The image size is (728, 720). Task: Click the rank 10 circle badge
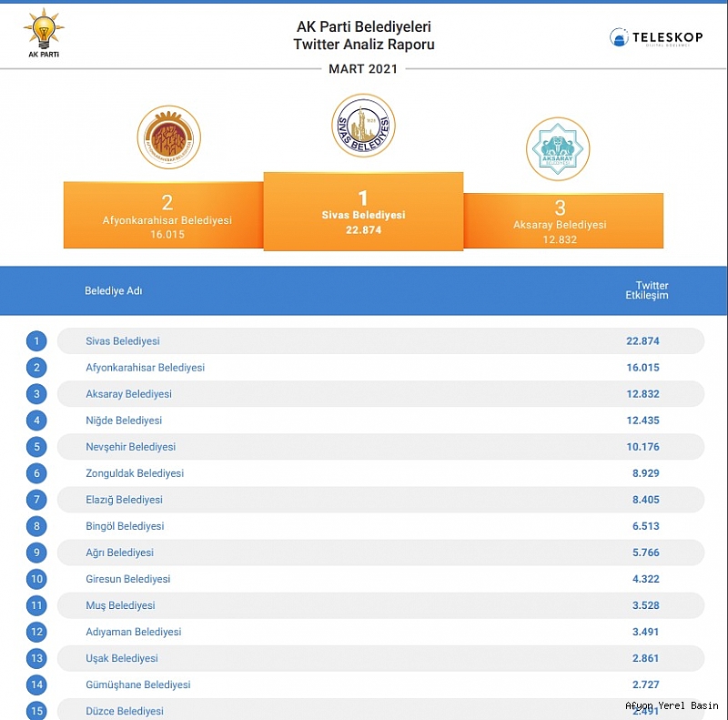point(36,579)
